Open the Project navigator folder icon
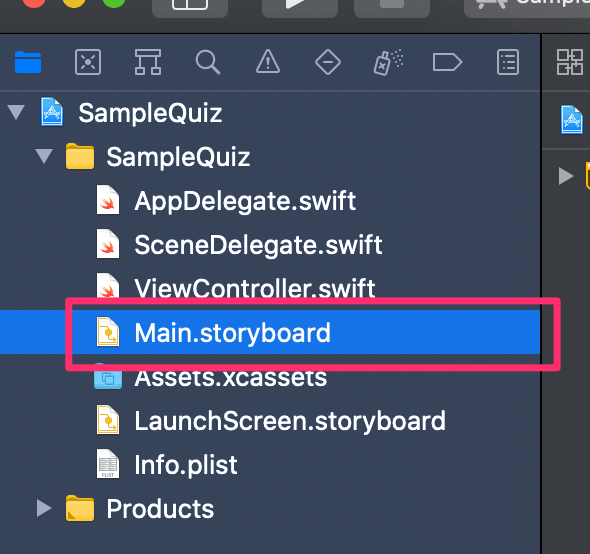Image resolution: width=590 pixels, height=554 pixels. point(28,62)
